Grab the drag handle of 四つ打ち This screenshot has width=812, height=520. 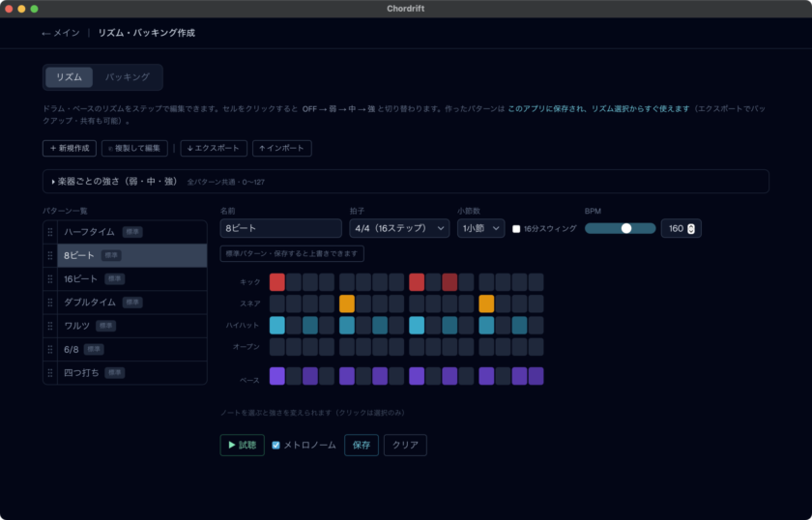tap(50, 373)
